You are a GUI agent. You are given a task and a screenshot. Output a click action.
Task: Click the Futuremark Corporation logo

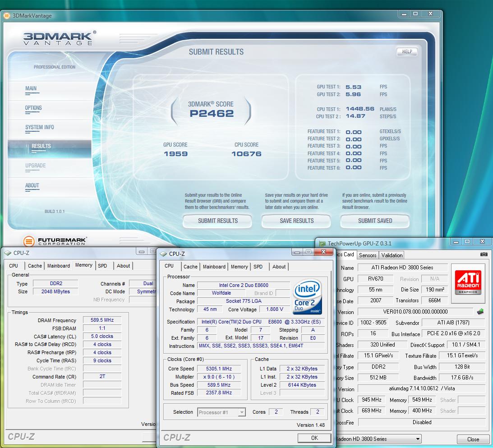pos(55,241)
